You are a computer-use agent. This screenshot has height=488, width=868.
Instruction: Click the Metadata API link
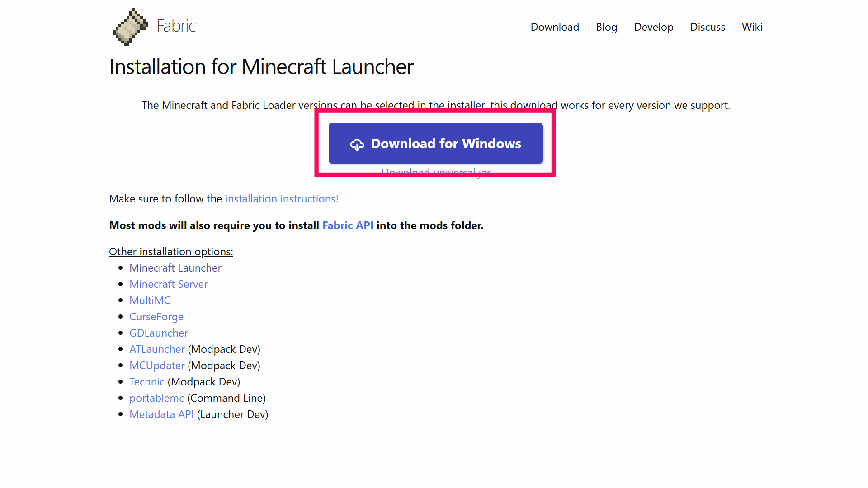(161, 414)
